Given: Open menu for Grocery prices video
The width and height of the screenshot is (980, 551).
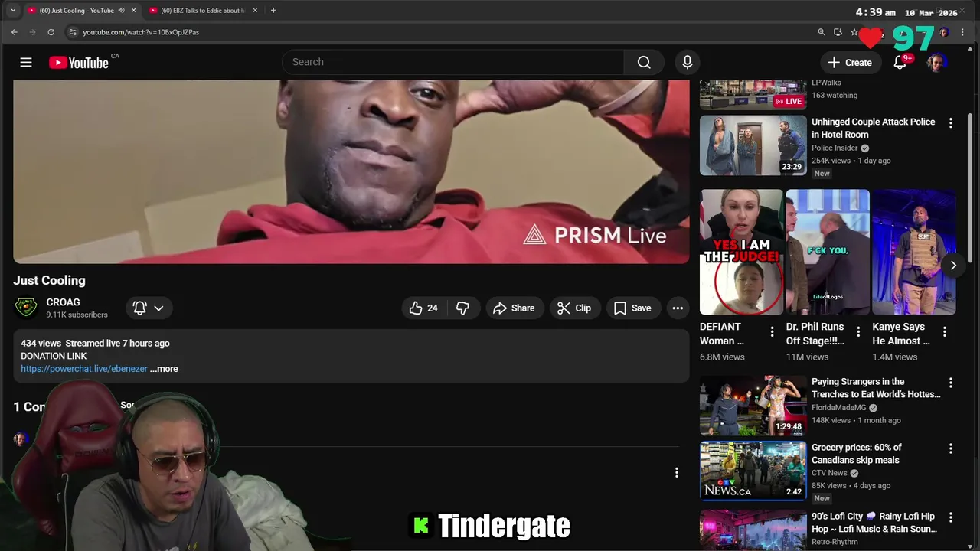Looking at the screenshot, I should coord(951,448).
